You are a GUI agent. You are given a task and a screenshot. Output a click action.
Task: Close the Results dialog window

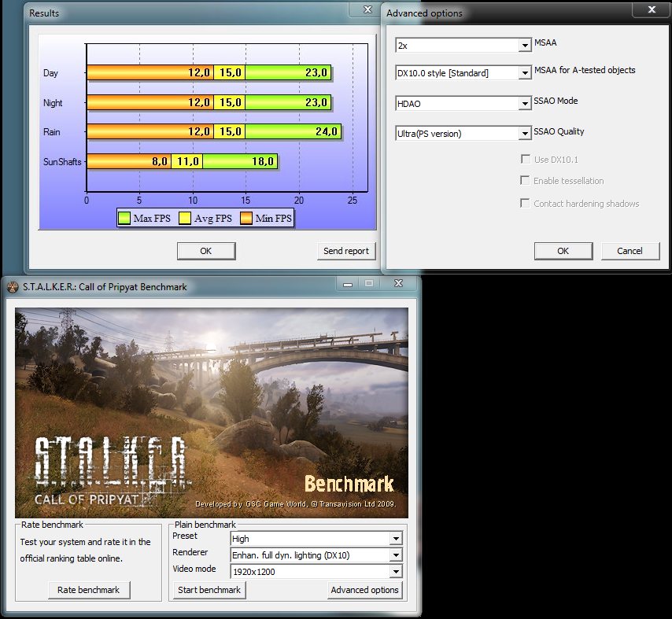click(367, 9)
